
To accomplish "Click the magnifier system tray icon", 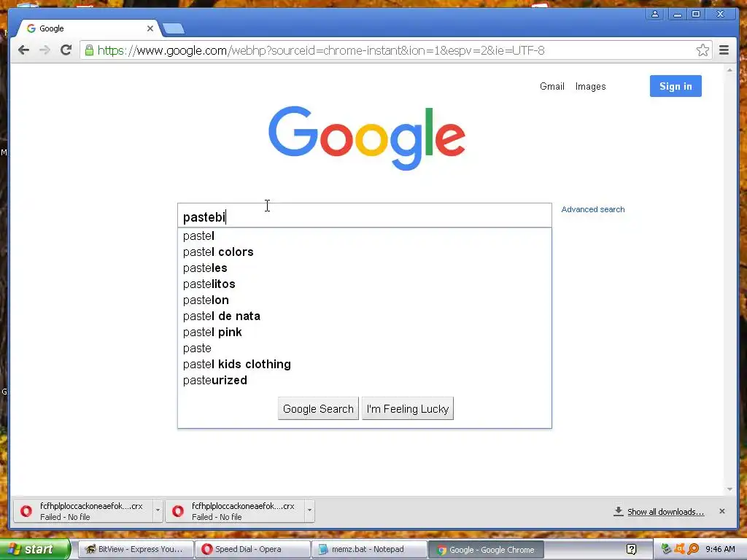I will 694,549.
